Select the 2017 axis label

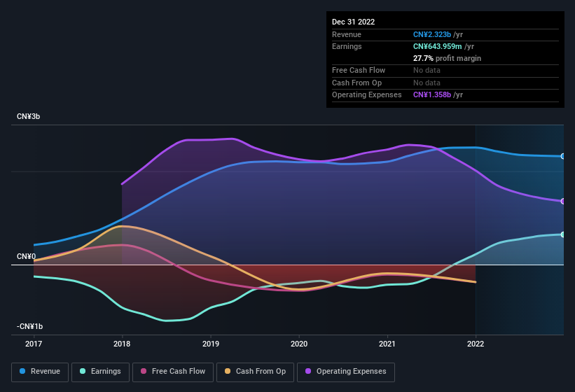click(x=34, y=344)
